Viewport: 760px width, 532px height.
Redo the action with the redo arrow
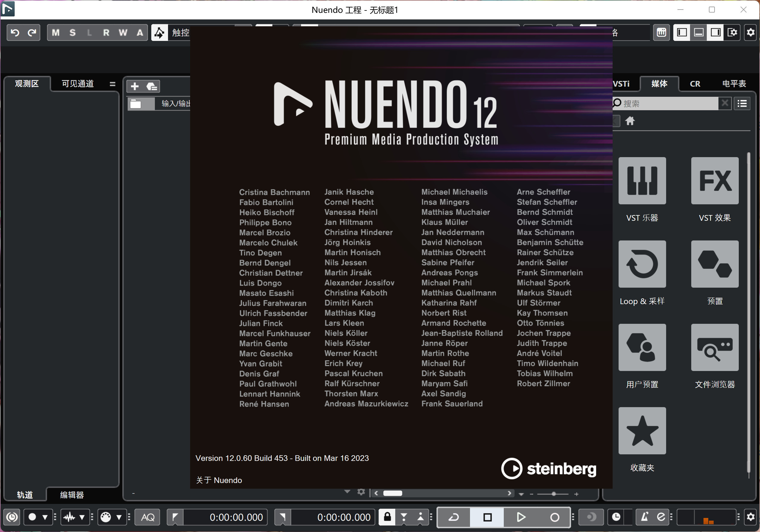[32, 32]
